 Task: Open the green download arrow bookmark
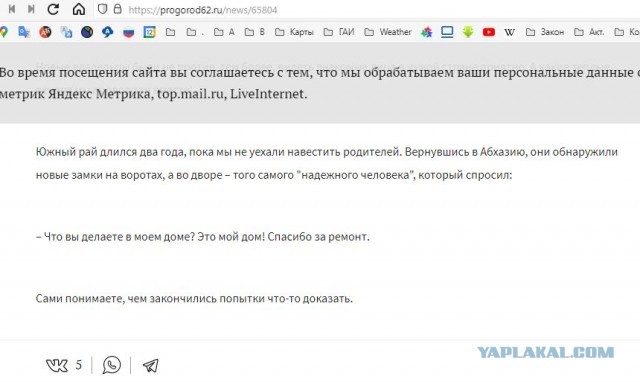468,32
